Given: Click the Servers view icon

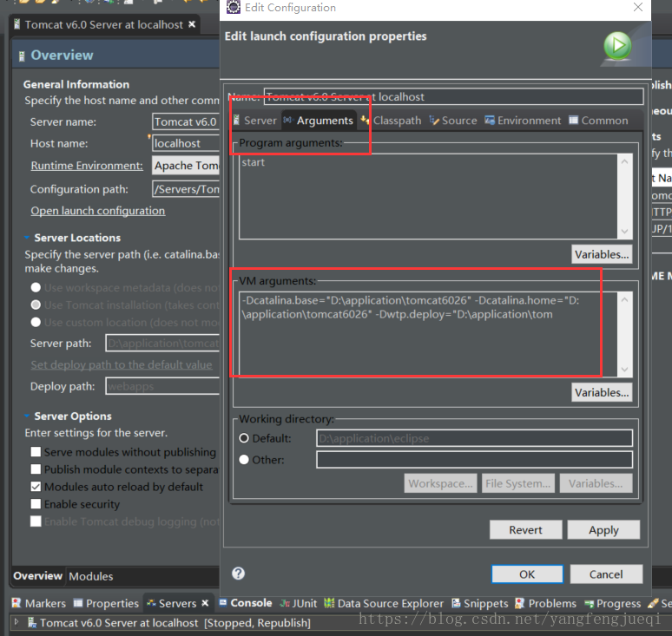Looking at the screenshot, I should pos(151,603).
